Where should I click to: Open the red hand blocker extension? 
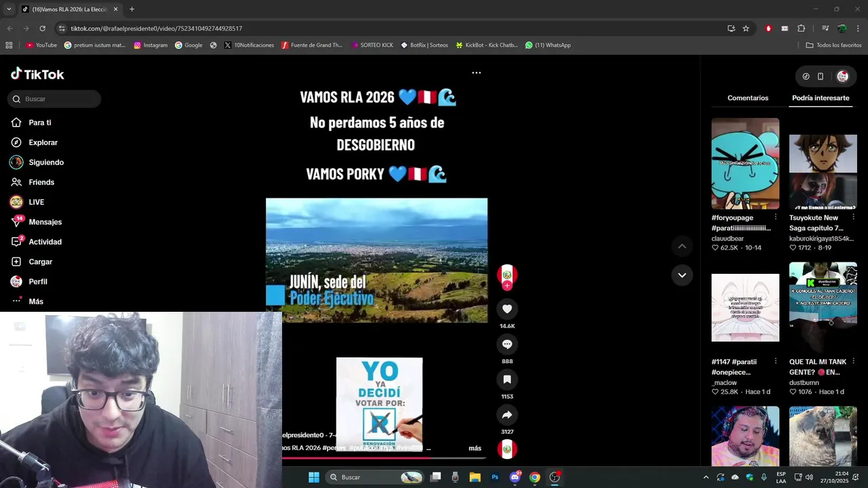point(768,28)
